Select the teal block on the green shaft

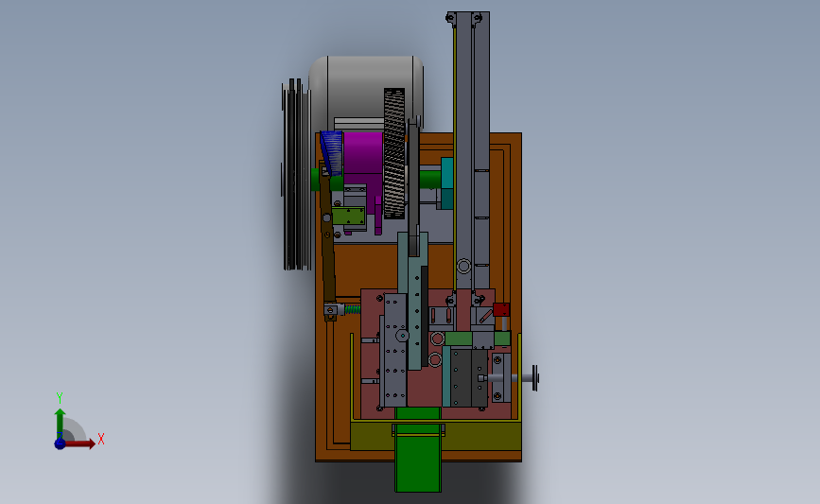point(446,183)
